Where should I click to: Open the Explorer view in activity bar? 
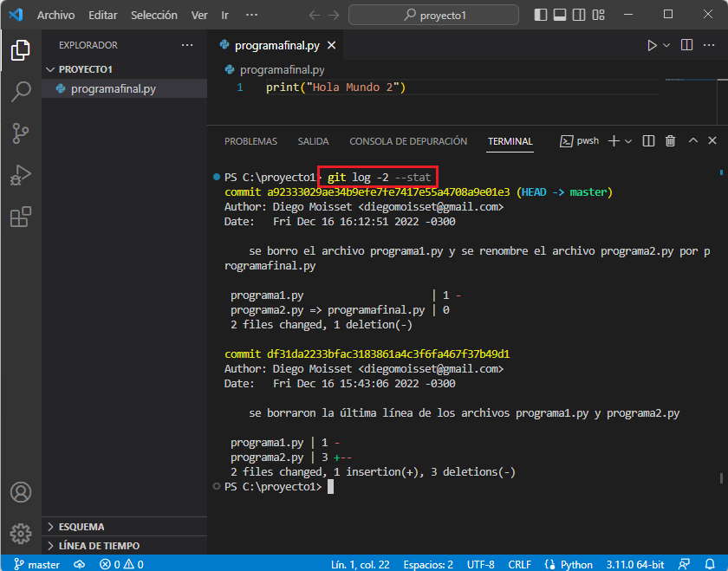(21, 49)
